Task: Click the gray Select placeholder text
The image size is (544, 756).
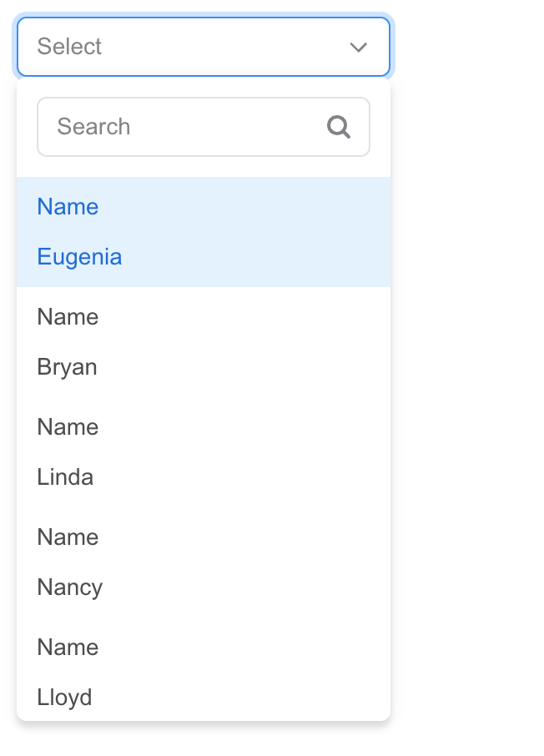Action: point(69,47)
